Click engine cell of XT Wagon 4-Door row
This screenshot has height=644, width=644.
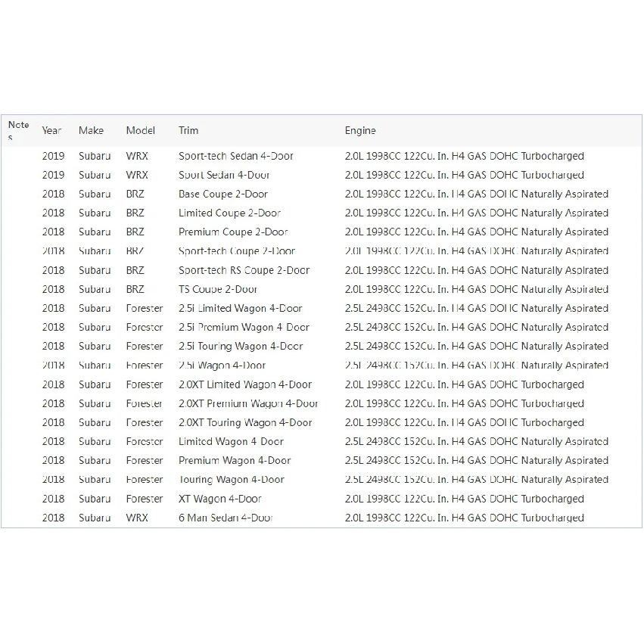click(x=465, y=499)
